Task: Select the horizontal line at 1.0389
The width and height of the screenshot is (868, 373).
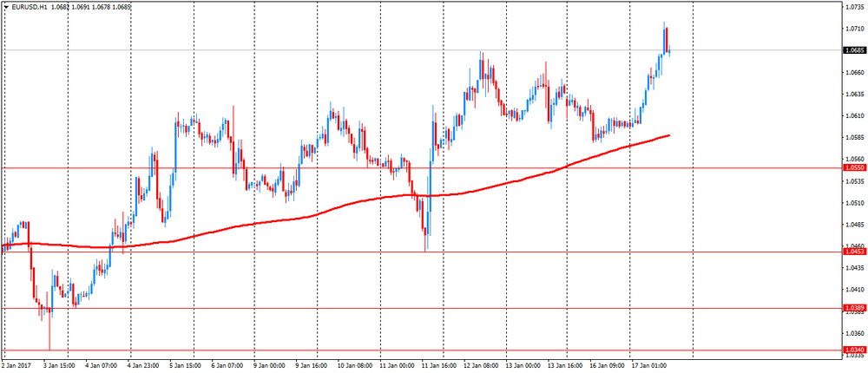Action: [x=421, y=308]
